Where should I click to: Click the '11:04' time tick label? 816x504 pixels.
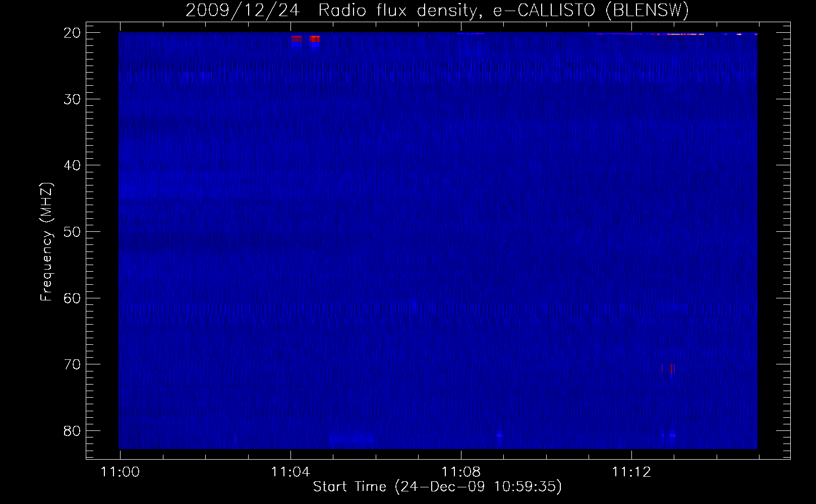[x=290, y=472]
